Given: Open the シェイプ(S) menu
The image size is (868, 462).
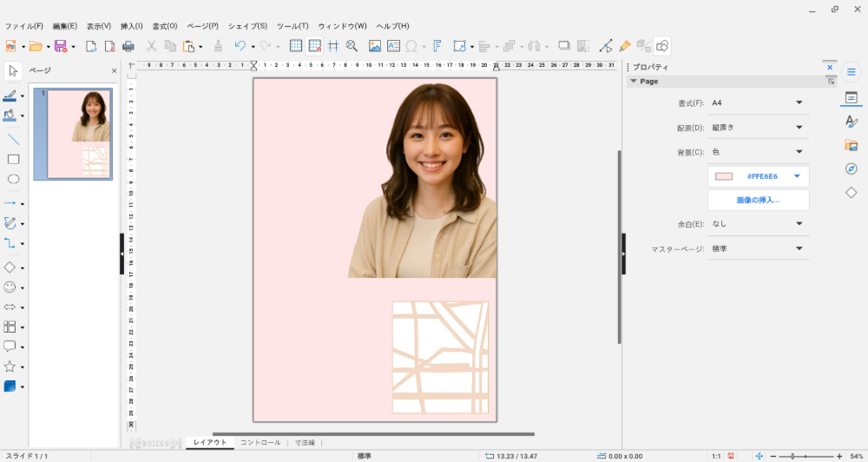Looking at the screenshot, I should point(247,26).
